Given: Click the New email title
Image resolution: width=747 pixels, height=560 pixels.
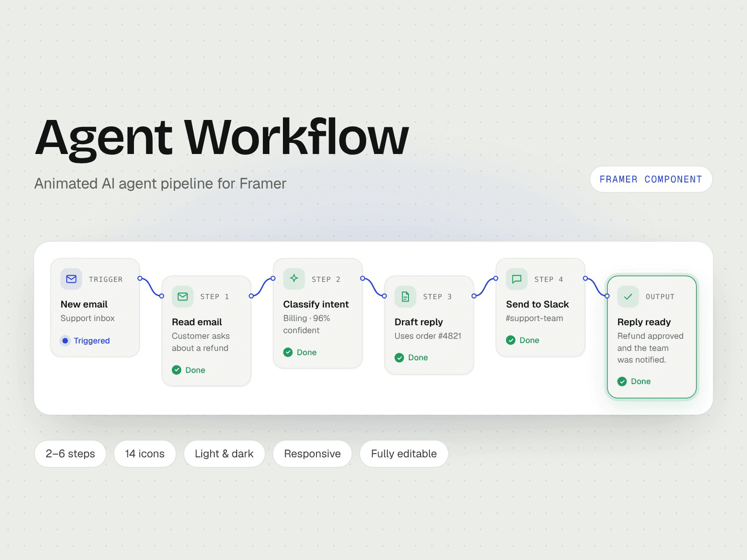Looking at the screenshot, I should pyautogui.click(x=84, y=304).
